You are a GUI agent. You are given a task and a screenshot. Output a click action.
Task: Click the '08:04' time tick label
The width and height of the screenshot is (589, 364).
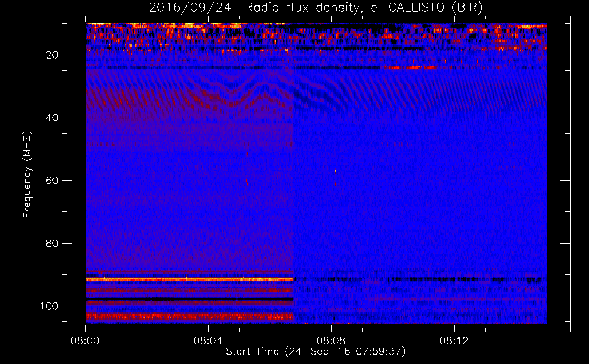pos(208,341)
